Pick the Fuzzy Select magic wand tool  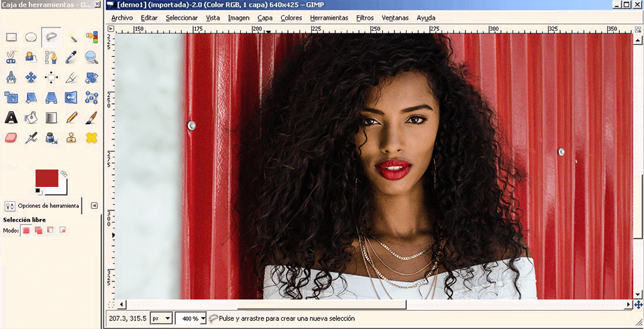(71, 38)
